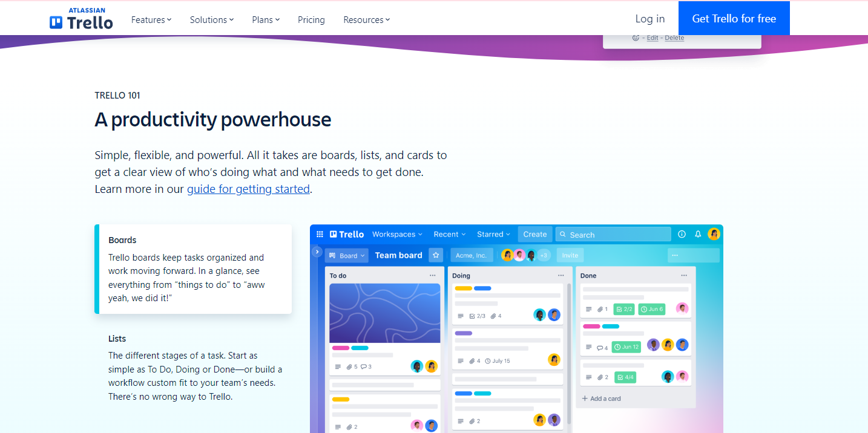The width and height of the screenshot is (868, 433).
Task: Click the green Jun 6 due date badge
Action: [x=652, y=309]
